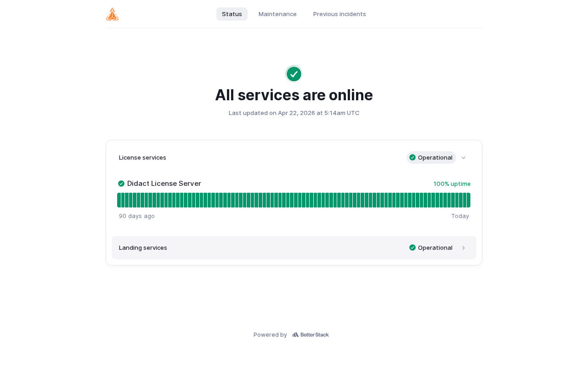Click the first uptime bar from 90 days ago
Viewport: 588px width, 368px height.
[119, 200]
